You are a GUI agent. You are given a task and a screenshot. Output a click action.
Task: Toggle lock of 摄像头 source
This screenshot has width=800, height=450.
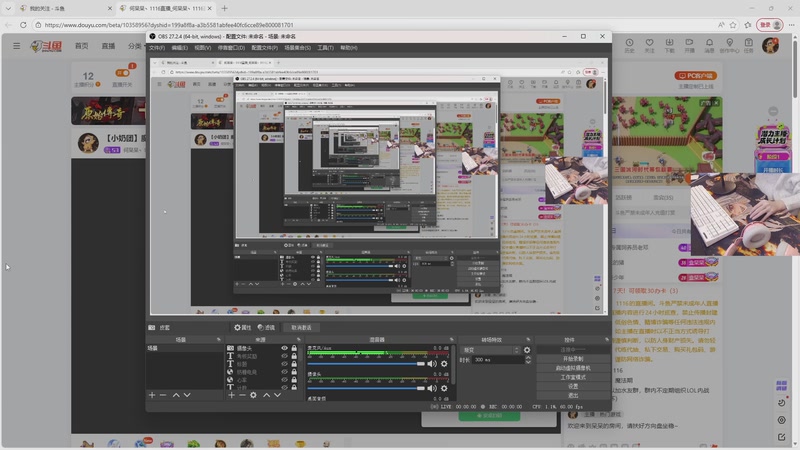click(x=294, y=348)
